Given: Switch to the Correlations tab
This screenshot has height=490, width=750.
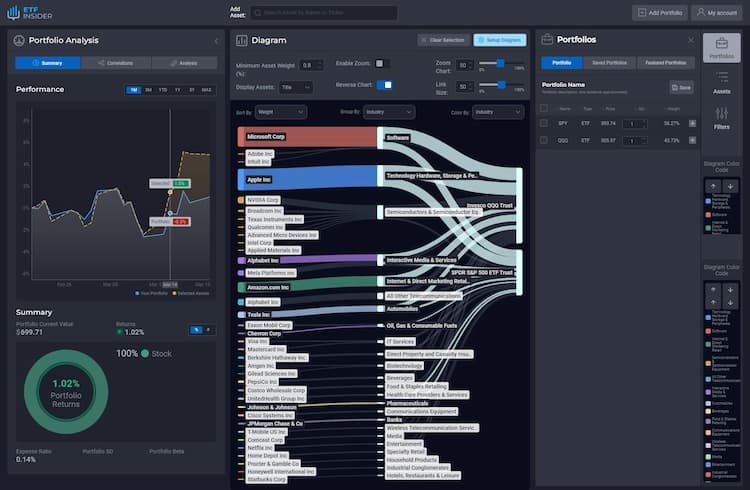Looking at the screenshot, I should [116, 63].
